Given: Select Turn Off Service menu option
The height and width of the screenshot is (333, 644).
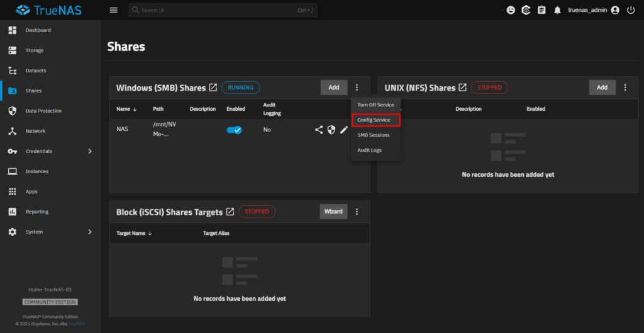Looking at the screenshot, I should coord(375,104).
